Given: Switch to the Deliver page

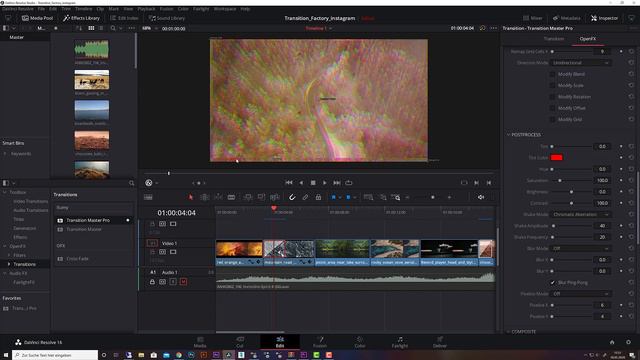Looking at the screenshot, I should (440, 342).
